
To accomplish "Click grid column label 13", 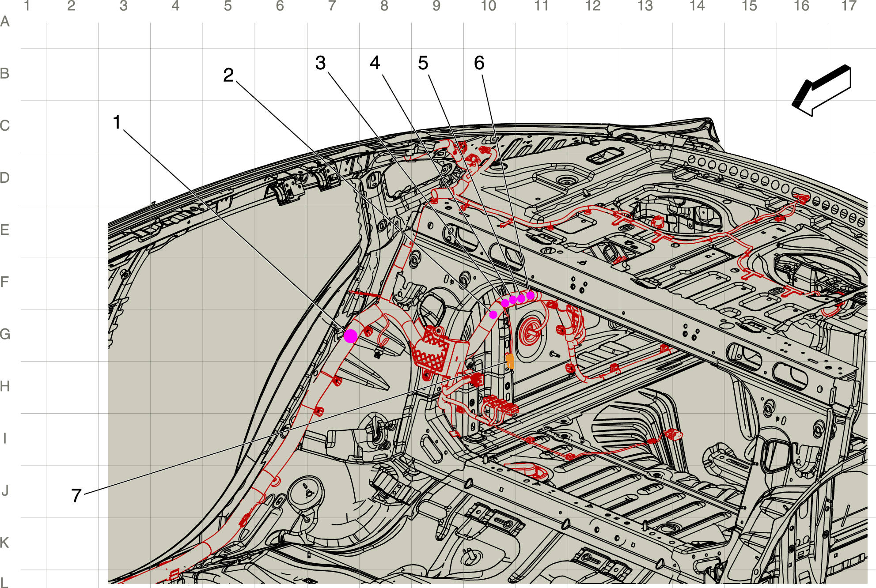I will [645, 6].
